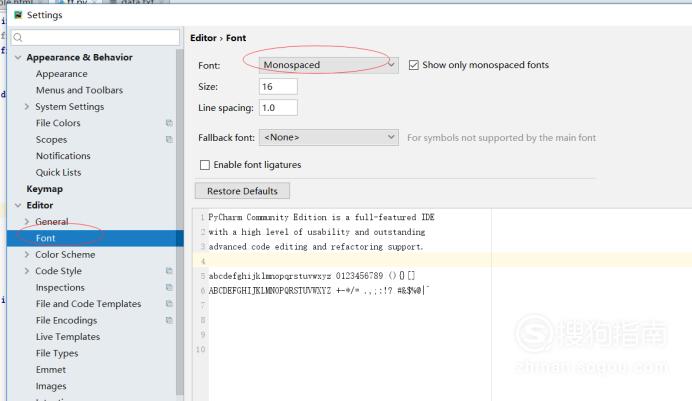This screenshot has width=692, height=401.
Task: Click the Restore Defaults button
Action: 242,191
